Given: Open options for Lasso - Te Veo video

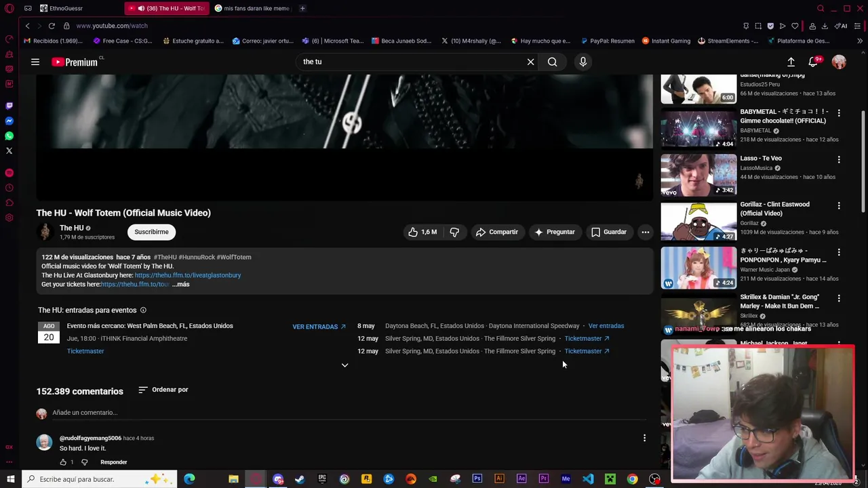Looking at the screenshot, I should 839,159.
